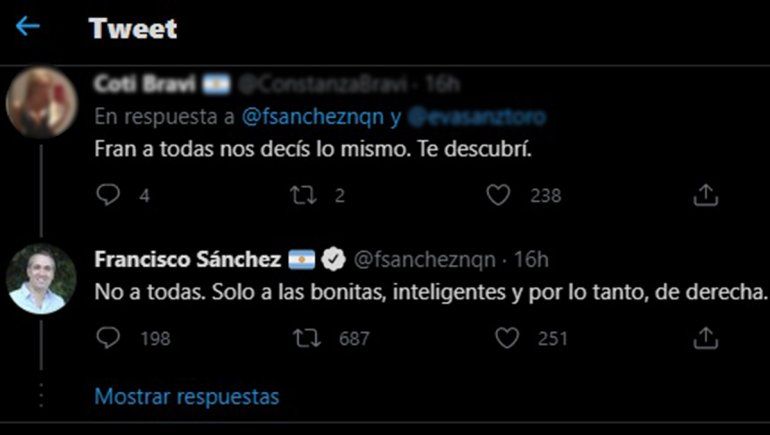The width and height of the screenshot is (770, 435).
Task: Expand replies with Mostrar respuestas
Action: pos(187,396)
